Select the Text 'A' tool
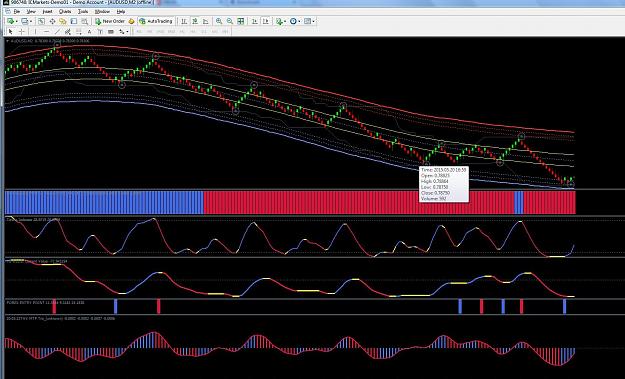The height and width of the screenshot is (379, 625). 89,31
